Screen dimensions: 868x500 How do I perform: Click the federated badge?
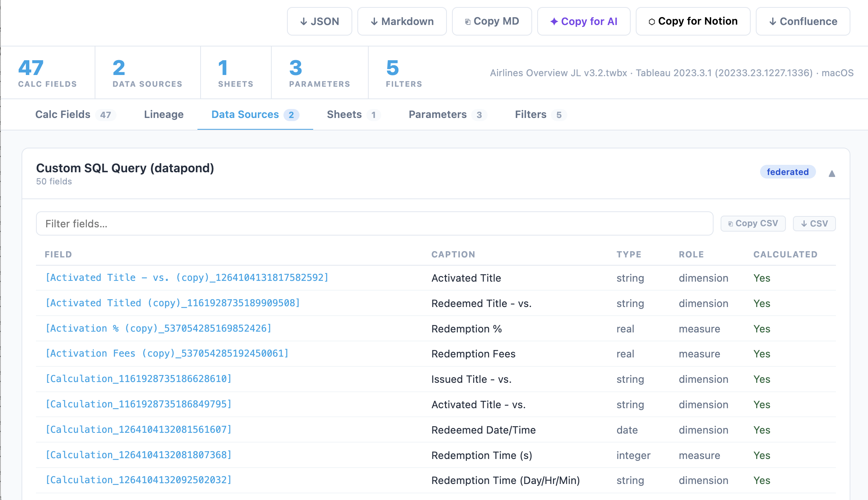[788, 172]
